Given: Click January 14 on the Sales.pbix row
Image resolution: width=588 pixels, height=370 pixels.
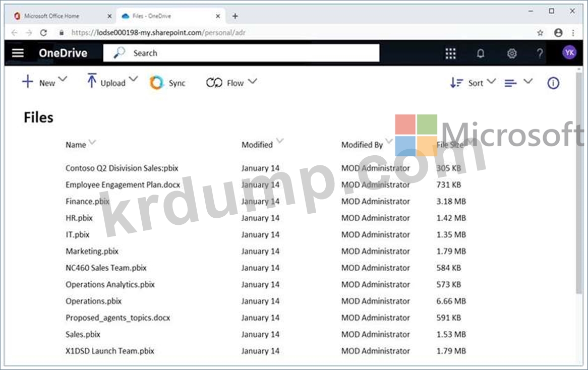Looking at the screenshot, I should pos(260,334).
